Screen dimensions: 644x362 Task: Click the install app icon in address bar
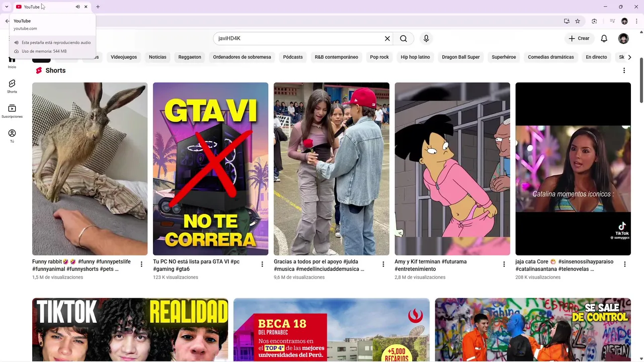(567, 21)
